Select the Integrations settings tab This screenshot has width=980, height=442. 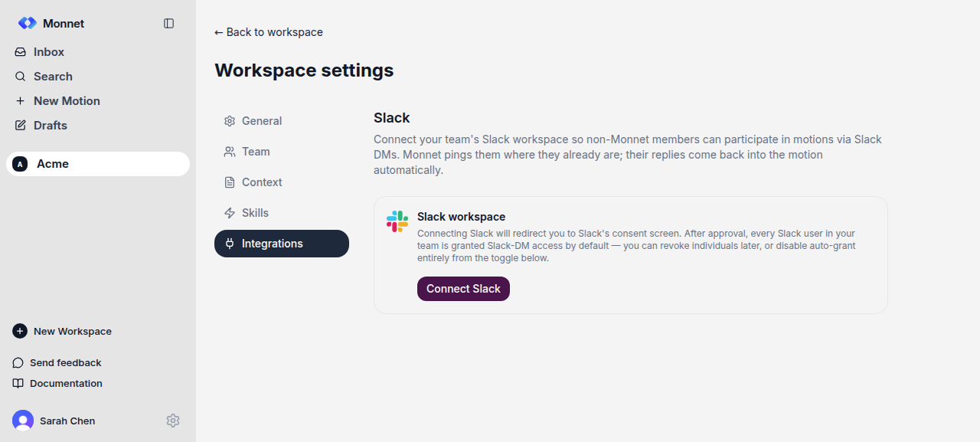click(x=282, y=244)
